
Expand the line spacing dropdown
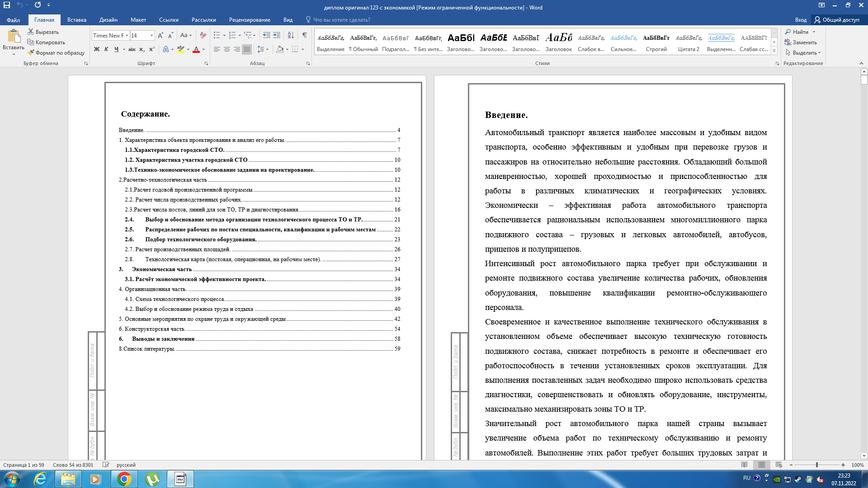(x=268, y=49)
